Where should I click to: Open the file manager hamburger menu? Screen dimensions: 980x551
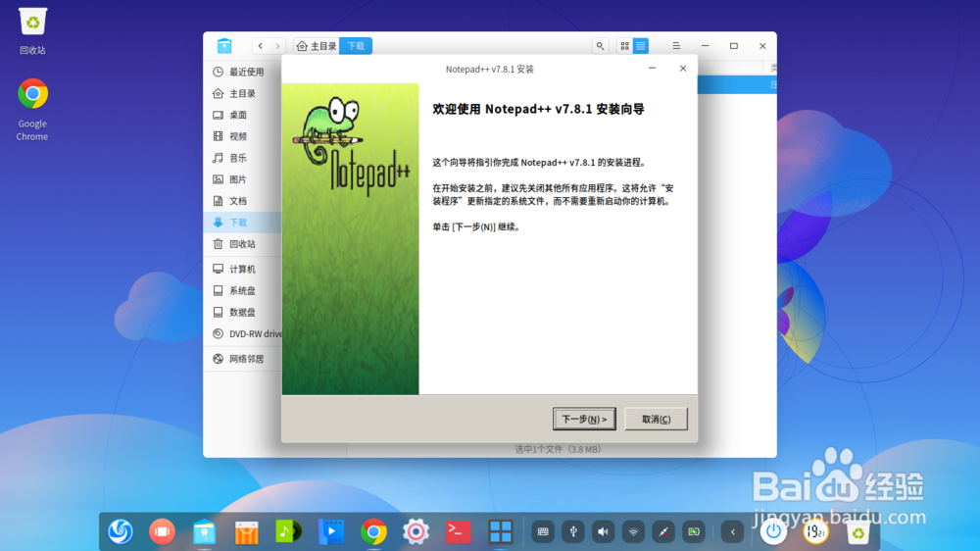click(676, 46)
